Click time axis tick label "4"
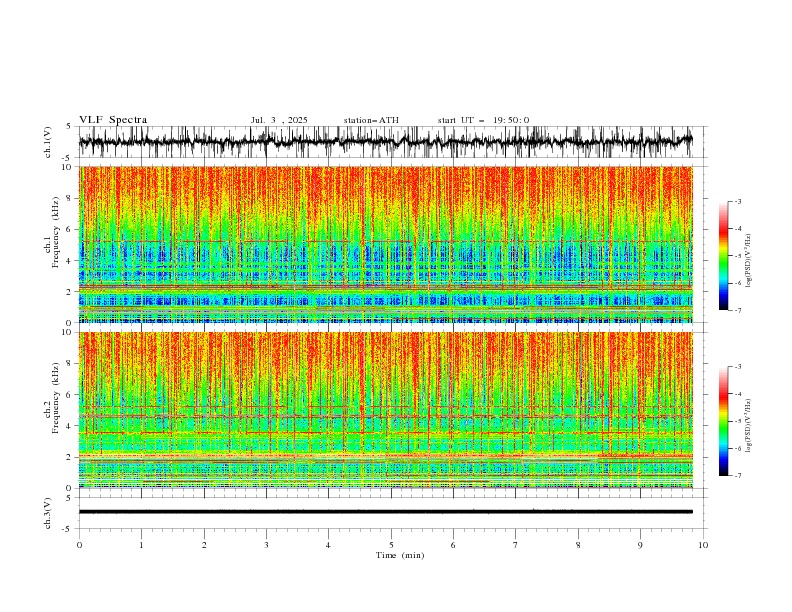Screen dimensions: 792x612 (328, 545)
